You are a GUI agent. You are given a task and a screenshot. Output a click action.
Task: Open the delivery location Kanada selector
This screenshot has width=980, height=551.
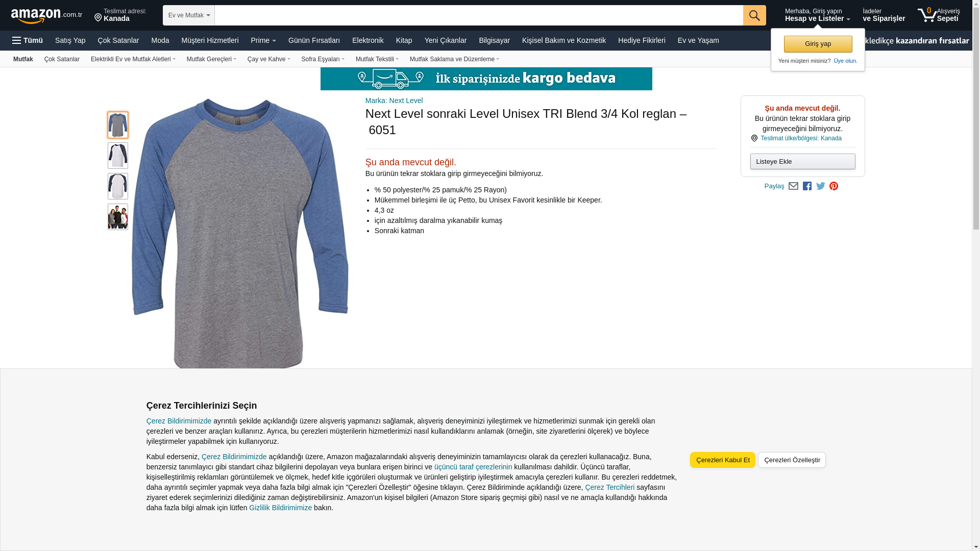click(x=120, y=15)
